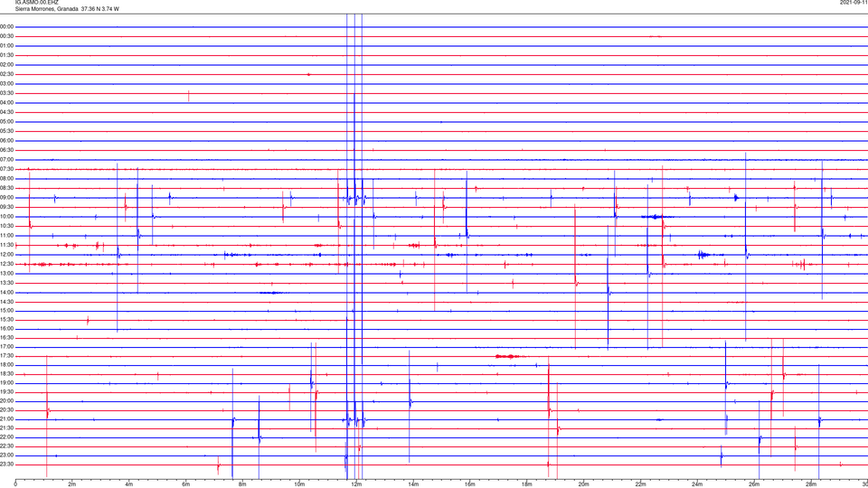Click the '16m' axis tick label
This screenshot has height=488, width=868.
pyautogui.click(x=469, y=484)
